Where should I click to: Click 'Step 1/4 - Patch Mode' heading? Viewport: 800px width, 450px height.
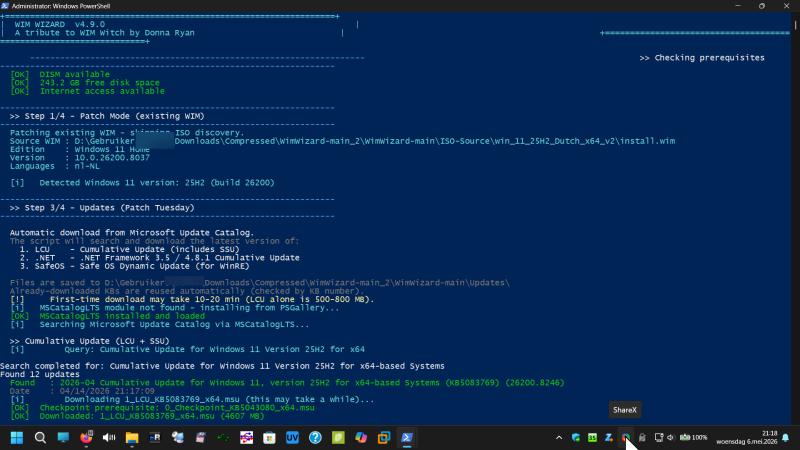(x=107, y=116)
